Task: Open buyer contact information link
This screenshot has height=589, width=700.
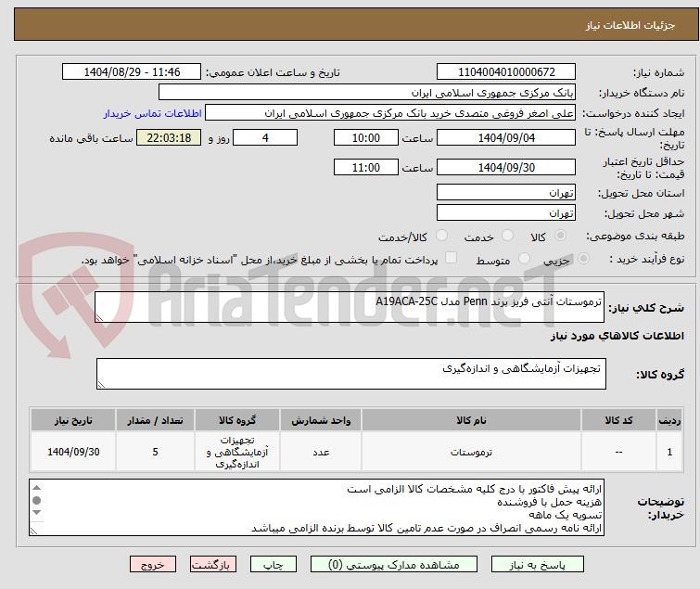Action: coord(153,113)
